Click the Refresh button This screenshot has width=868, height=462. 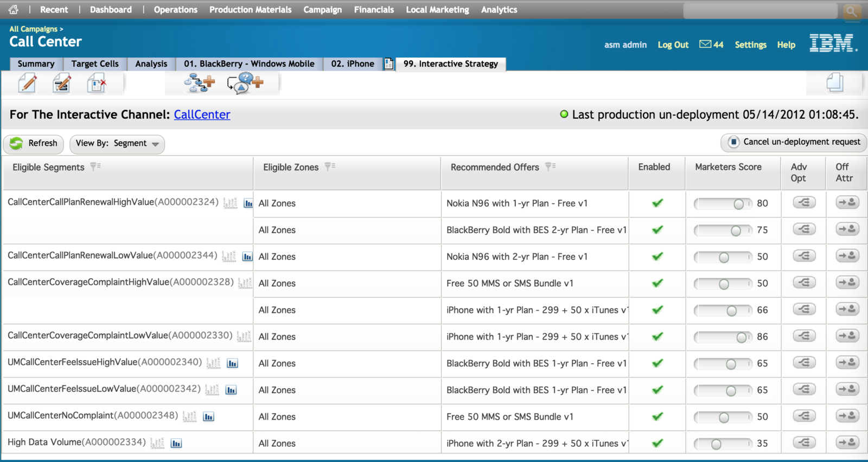[x=34, y=144]
